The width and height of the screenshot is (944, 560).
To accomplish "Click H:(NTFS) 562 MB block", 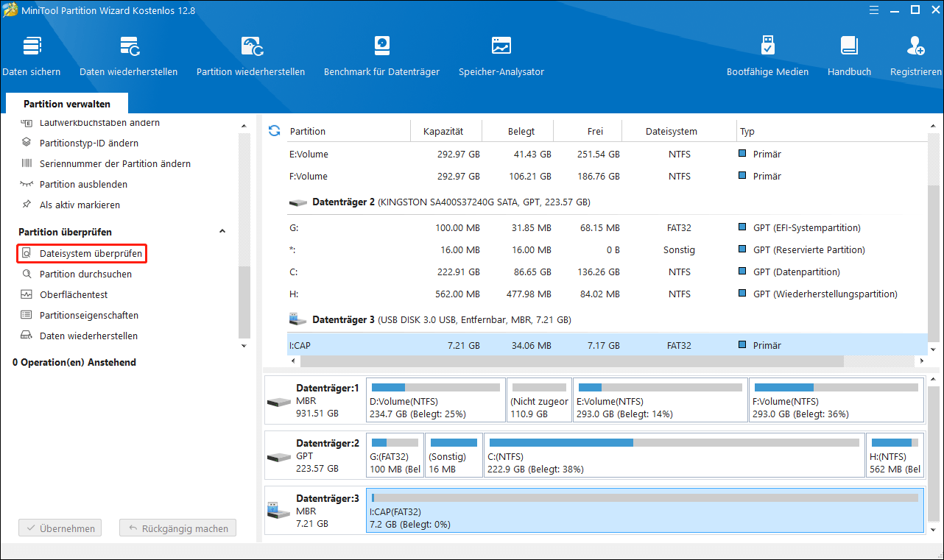I will click(895, 456).
